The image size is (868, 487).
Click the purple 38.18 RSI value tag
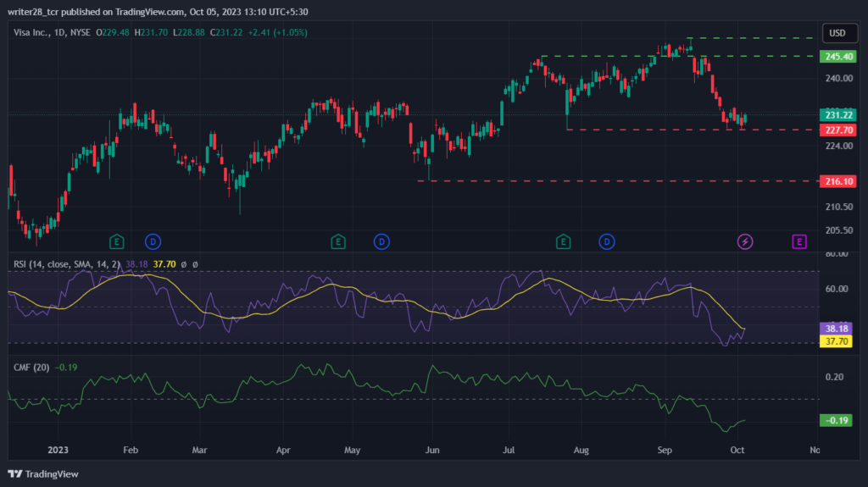tap(836, 329)
